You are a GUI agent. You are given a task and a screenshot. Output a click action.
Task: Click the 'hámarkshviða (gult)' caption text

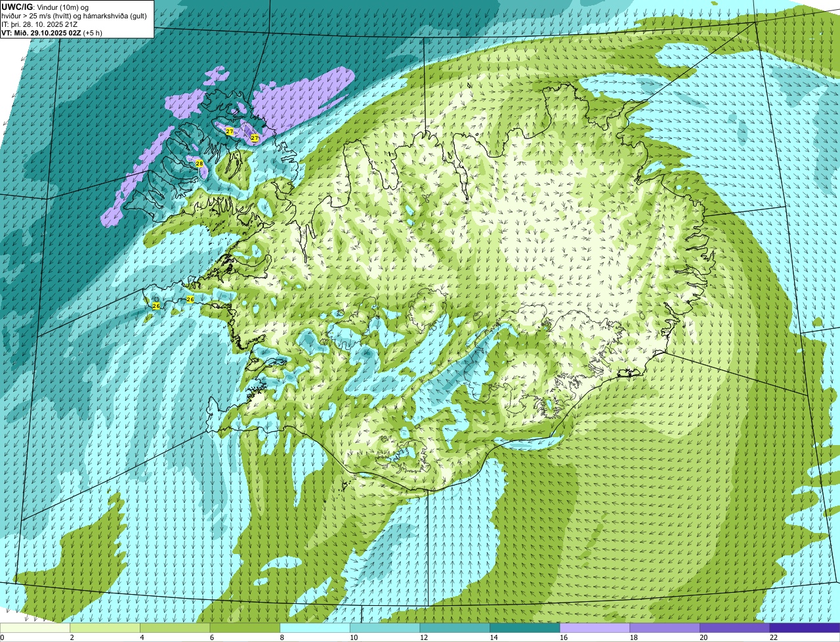pyautogui.click(x=115, y=16)
